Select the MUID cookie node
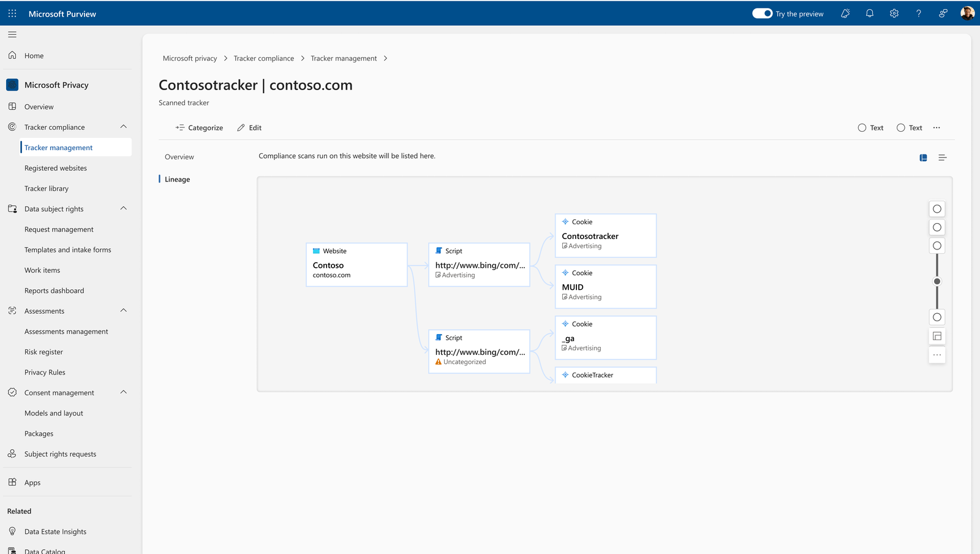 (606, 286)
